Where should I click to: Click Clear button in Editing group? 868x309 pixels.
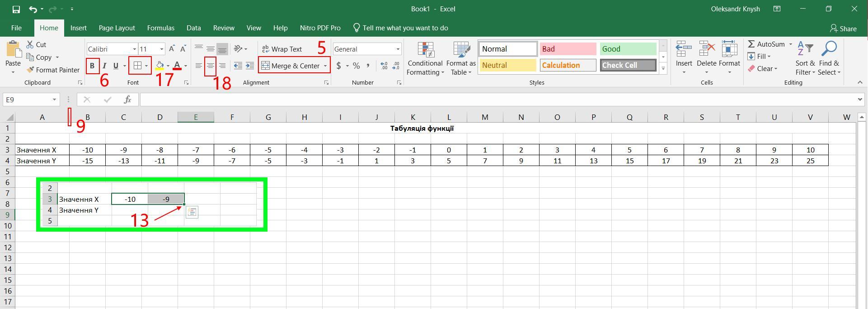pyautogui.click(x=762, y=69)
